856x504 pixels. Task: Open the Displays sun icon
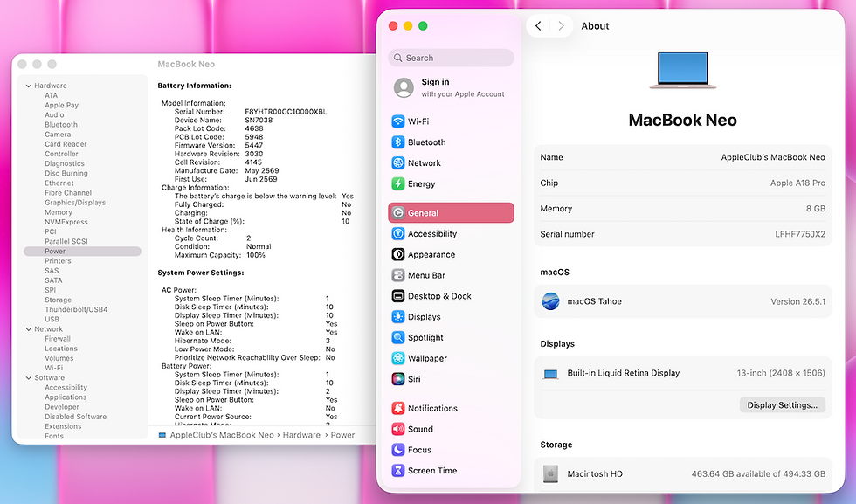398,317
